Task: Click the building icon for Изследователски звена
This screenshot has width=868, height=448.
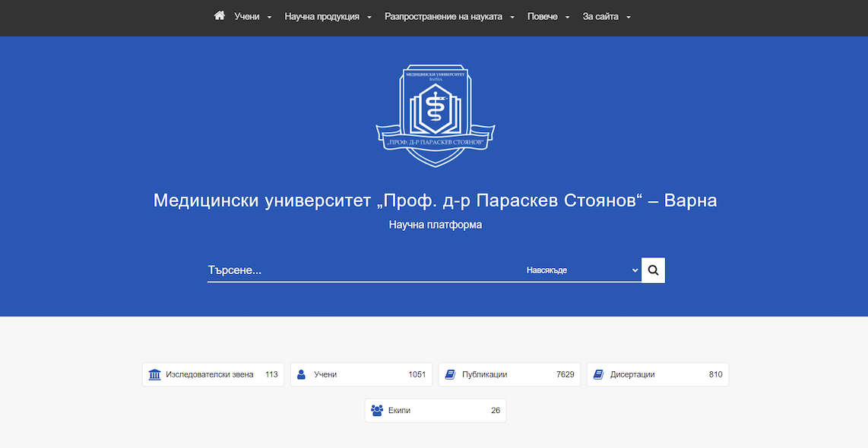Action: [x=155, y=374]
